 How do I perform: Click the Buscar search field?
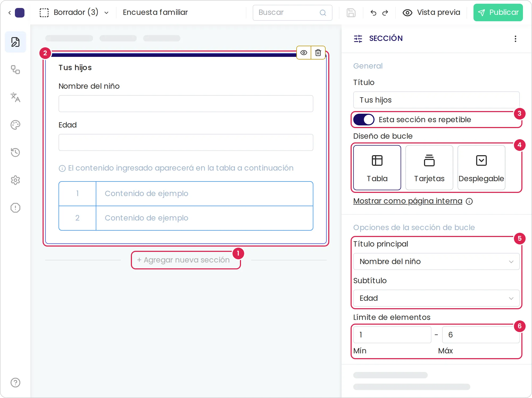point(292,13)
